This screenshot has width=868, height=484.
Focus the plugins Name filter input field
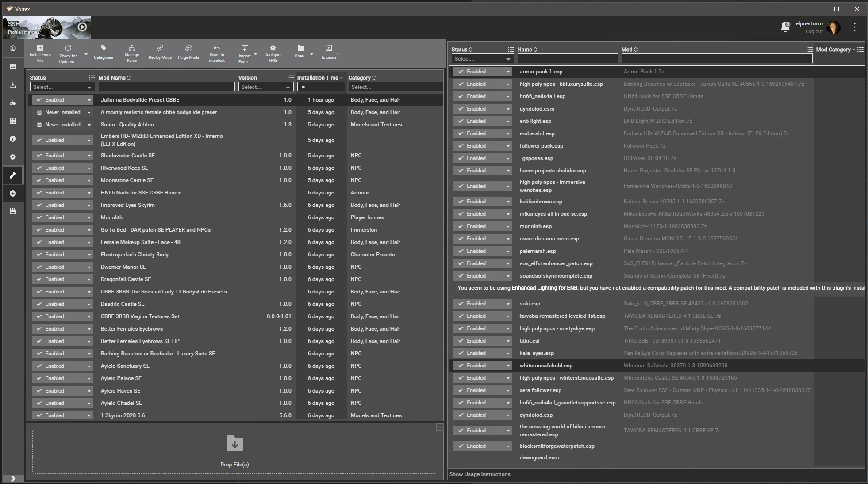[x=568, y=59]
